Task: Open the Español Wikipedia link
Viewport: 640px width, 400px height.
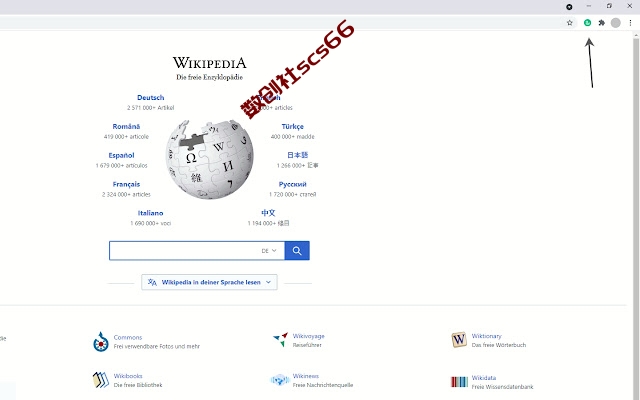Action: 121,156
